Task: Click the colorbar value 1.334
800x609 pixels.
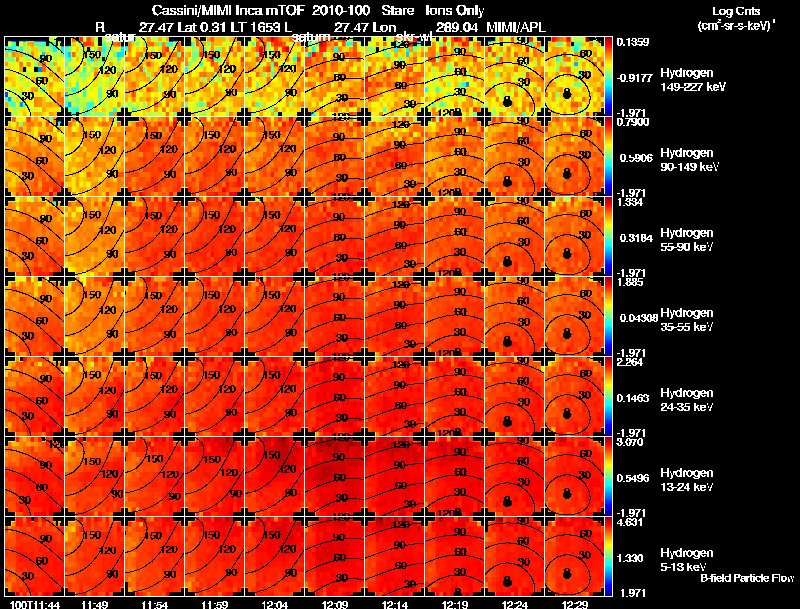Action: (x=630, y=202)
